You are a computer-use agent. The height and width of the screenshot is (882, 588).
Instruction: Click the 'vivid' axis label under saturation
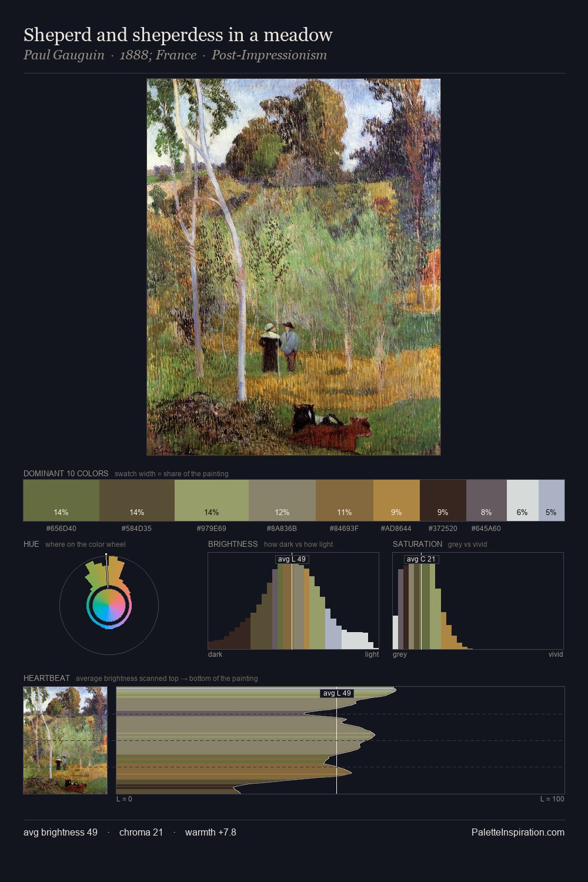coord(556,654)
